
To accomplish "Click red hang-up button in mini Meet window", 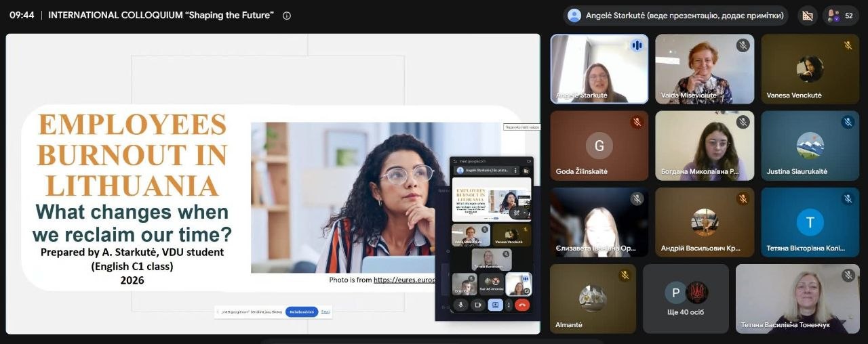I will tap(522, 305).
